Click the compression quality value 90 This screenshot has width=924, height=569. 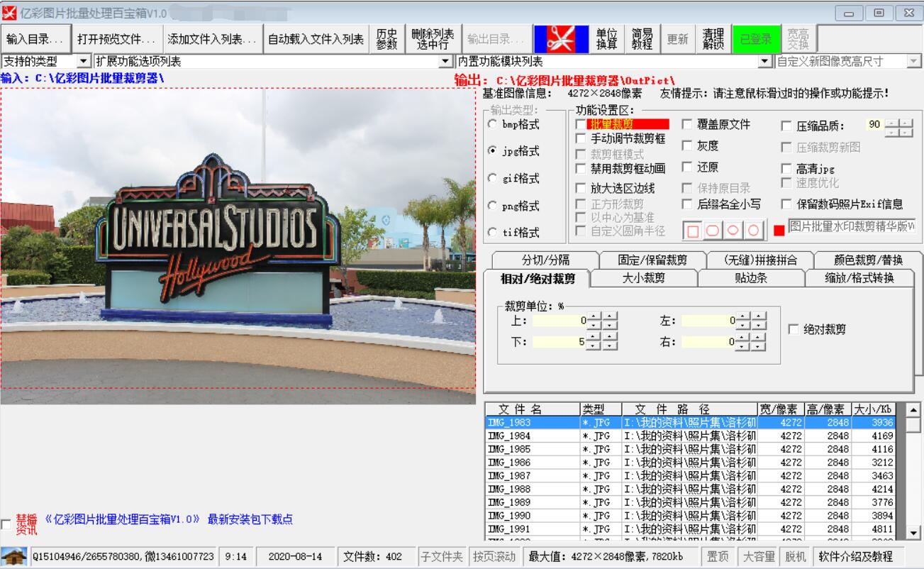pyautogui.click(x=874, y=124)
